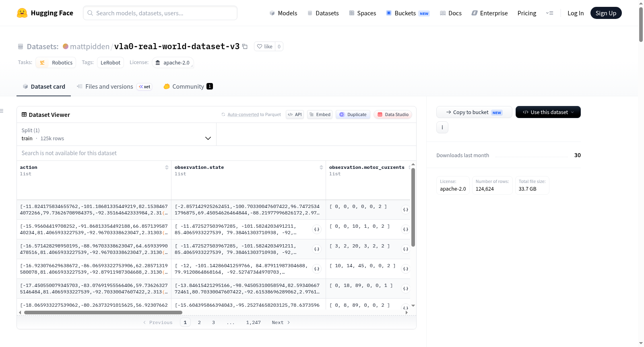Open Data Studio

tap(393, 114)
